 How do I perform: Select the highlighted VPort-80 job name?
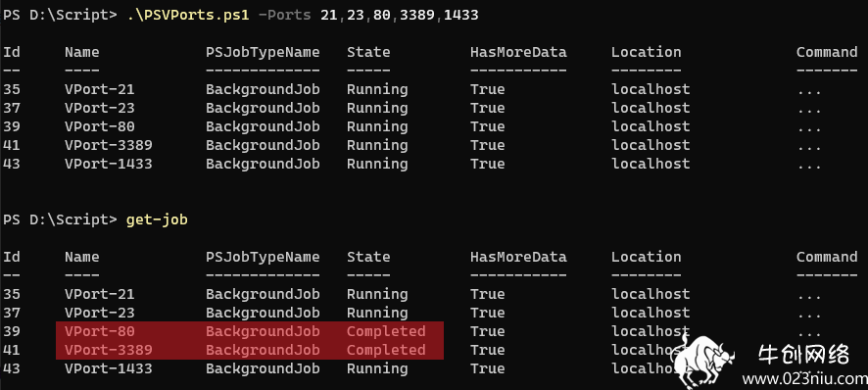(x=100, y=331)
